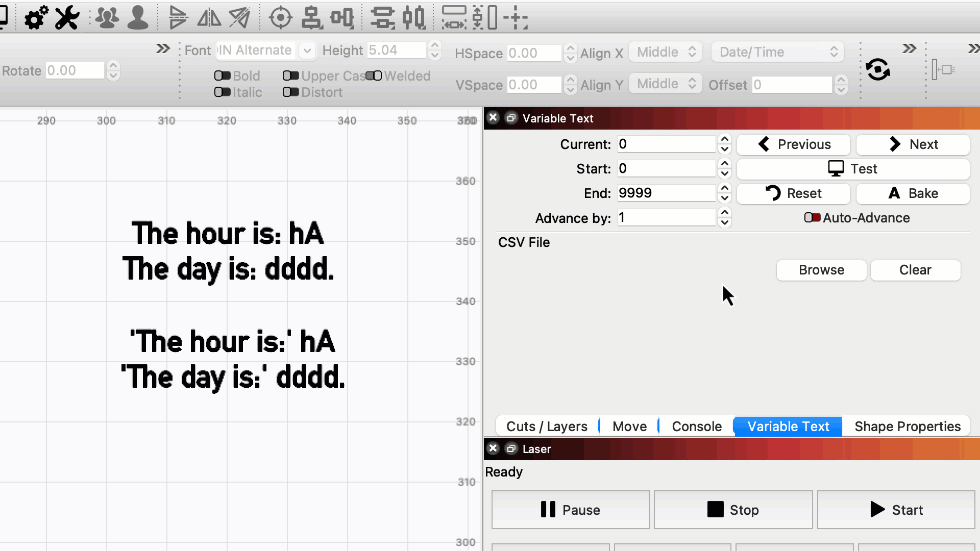Click the focus crosshair icon

click(x=280, y=17)
